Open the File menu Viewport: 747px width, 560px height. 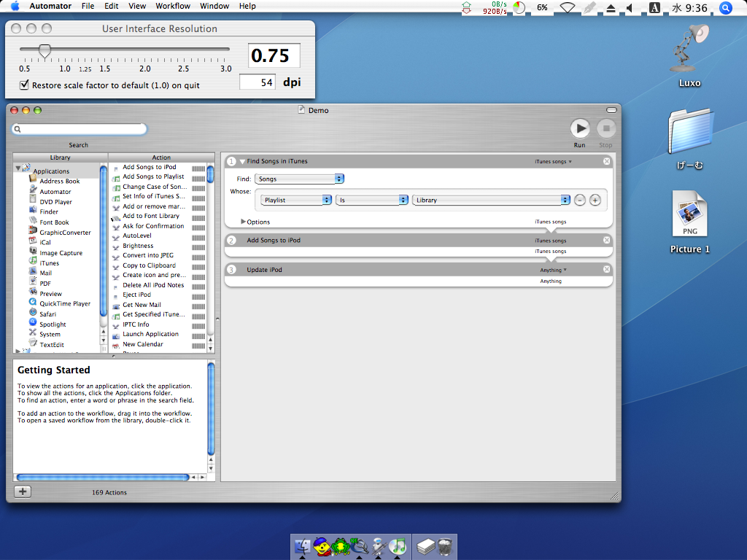(x=88, y=6)
